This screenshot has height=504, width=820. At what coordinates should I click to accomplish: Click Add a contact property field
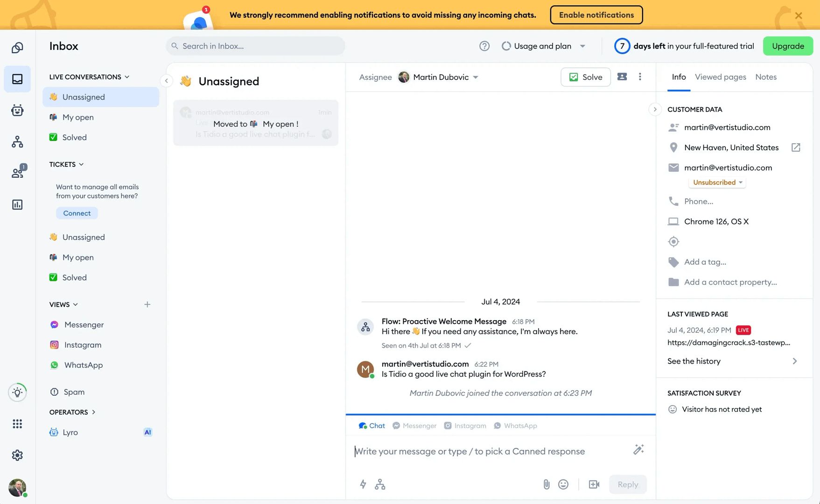(x=730, y=282)
